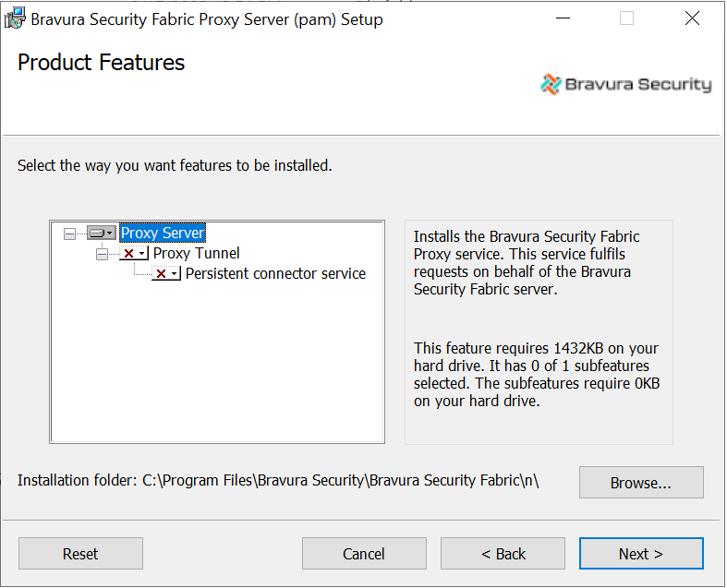Screen dimensions: 727x588
Task: Collapse the Proxy Tunnel tree node
Action: point(102,254)
